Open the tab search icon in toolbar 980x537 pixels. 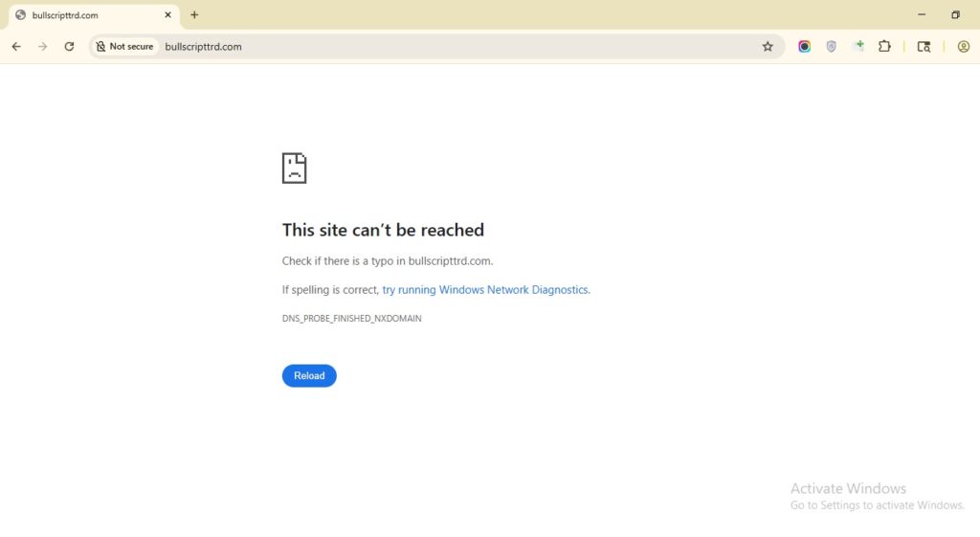[924, 46]
